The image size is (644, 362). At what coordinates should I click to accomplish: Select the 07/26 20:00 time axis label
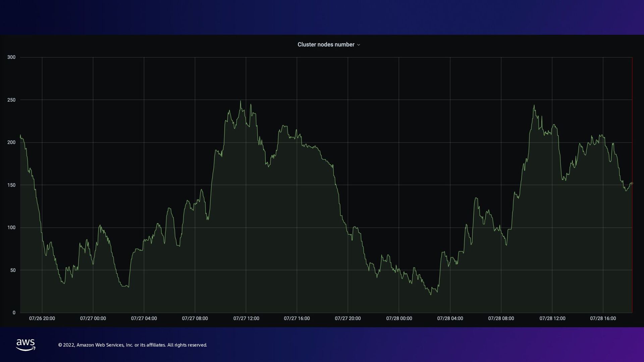[x=42, y=318]
